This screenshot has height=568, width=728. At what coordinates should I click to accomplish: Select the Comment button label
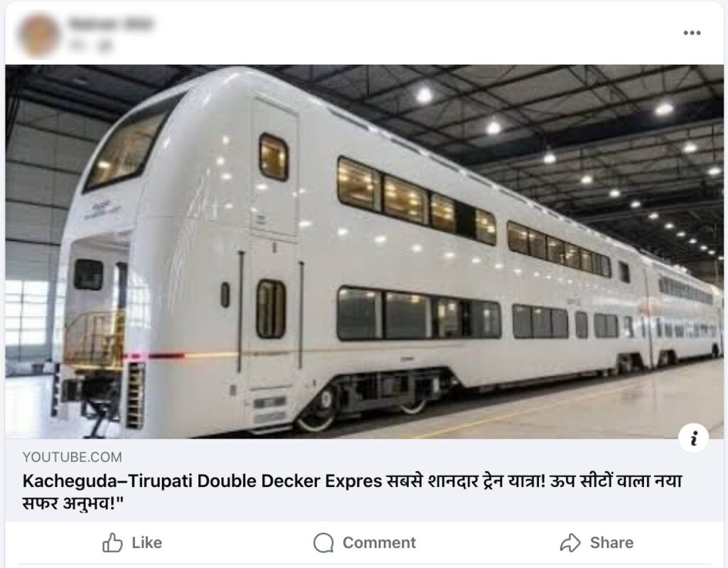pyautogui.click(x=379, y=542)
